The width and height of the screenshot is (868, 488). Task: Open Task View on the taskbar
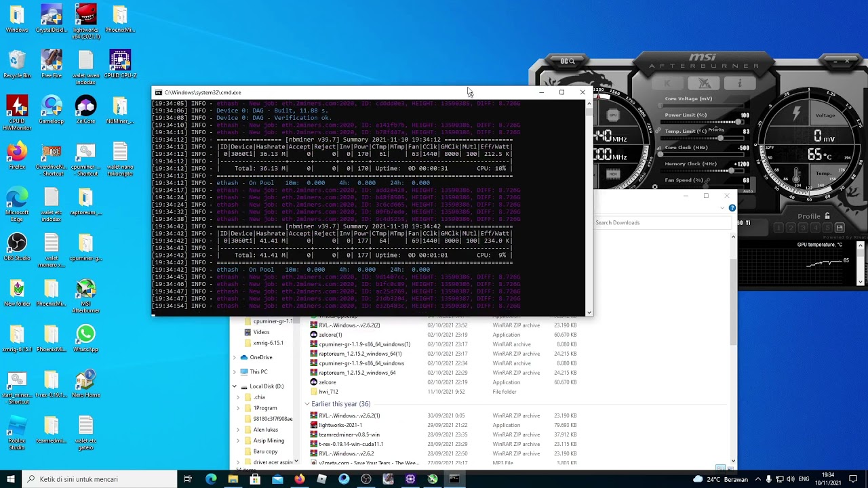click(x=188, y=479)
